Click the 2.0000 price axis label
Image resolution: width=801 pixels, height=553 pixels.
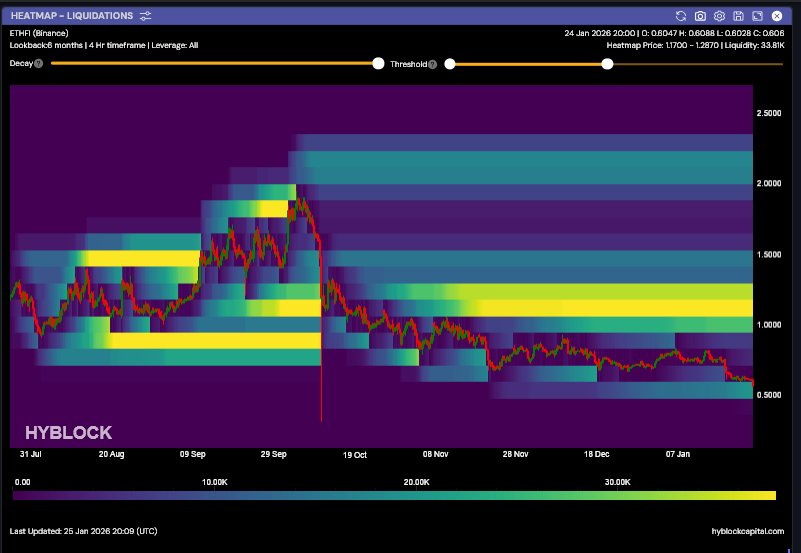click(769, 183)
